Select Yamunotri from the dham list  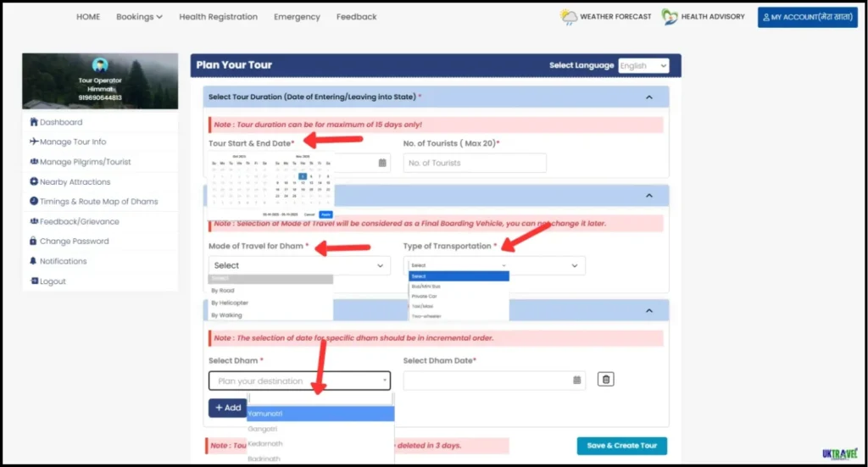click(320, 414)
